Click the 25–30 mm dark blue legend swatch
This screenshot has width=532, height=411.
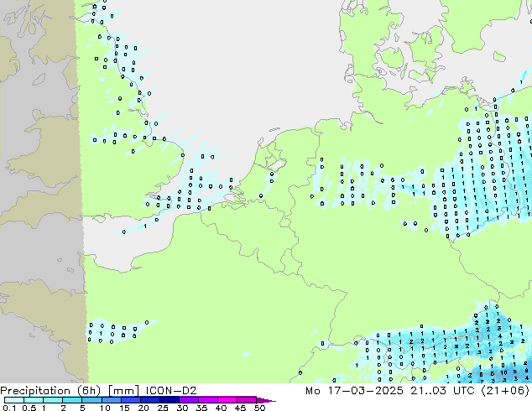pos(169,400)
